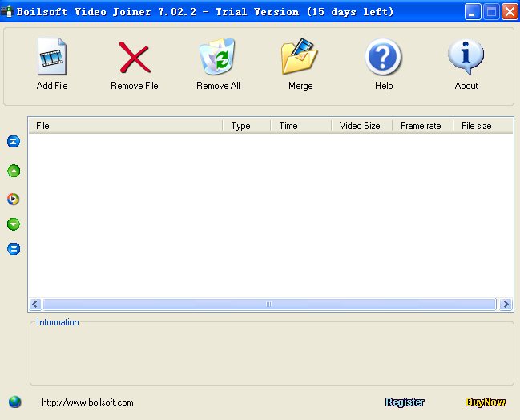Viewport: 520px width, 420px height.
Task: Move selected file down one position
Action: pos(14,224)
